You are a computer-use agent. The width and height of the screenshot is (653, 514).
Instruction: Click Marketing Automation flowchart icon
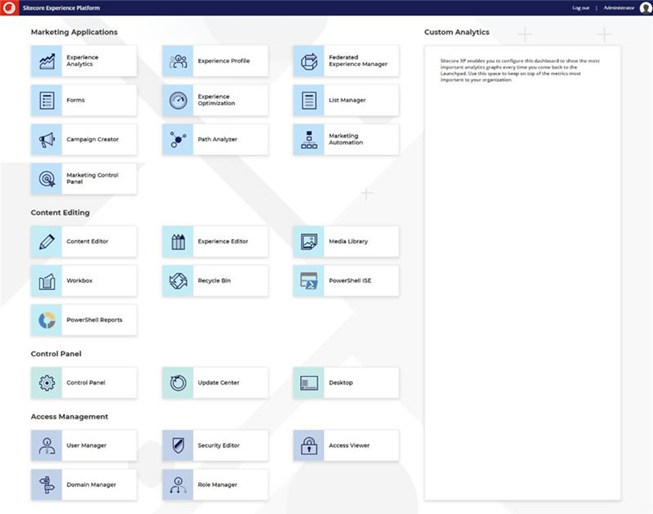(309, 140)
